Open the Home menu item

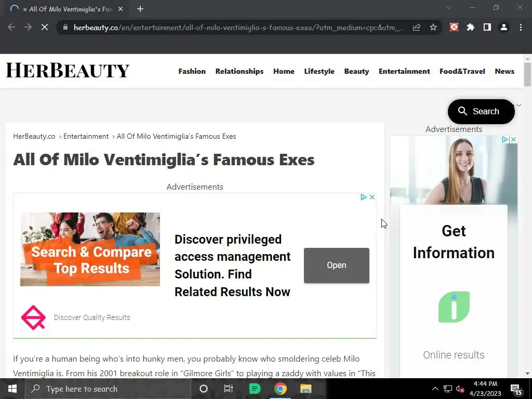point(284,71)
